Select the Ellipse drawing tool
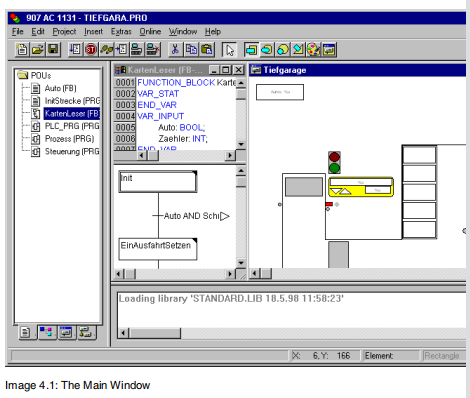Viewport: 470px width, 398px height. pyautogui.click(x=282, y=50)
